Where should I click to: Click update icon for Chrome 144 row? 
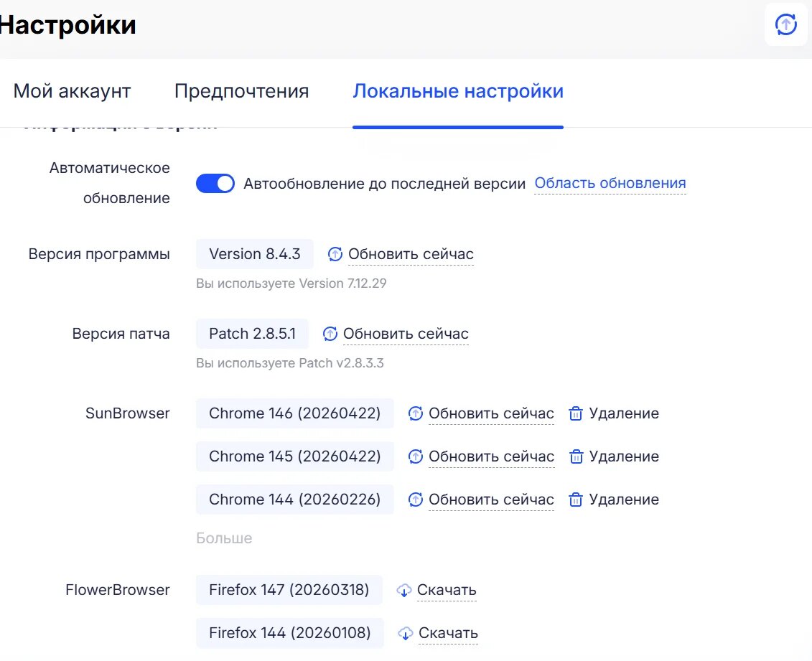pos(415,500)
